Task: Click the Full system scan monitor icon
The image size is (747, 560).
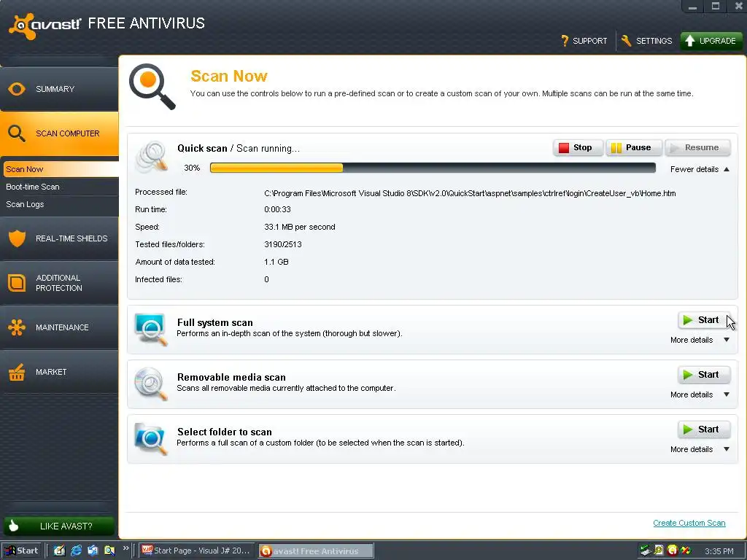Action: click(x=151, y=329)
